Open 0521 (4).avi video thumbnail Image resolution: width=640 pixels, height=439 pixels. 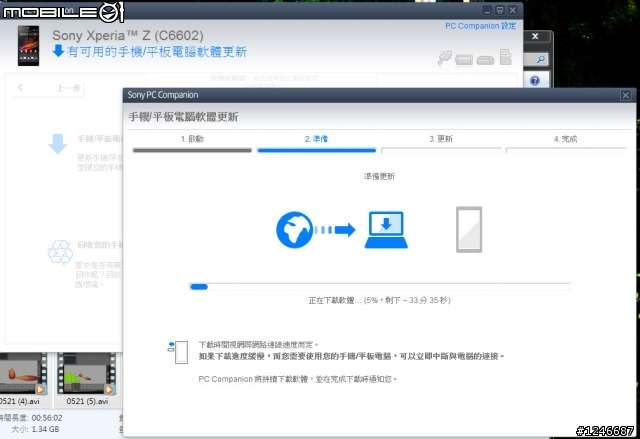click(x=23, y=373)
